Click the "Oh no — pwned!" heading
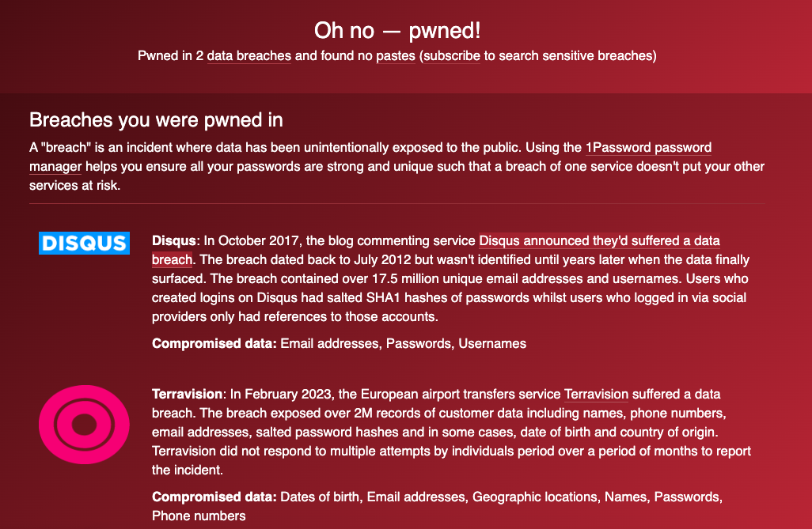812x529 pixels. click(x=397, y=31)
